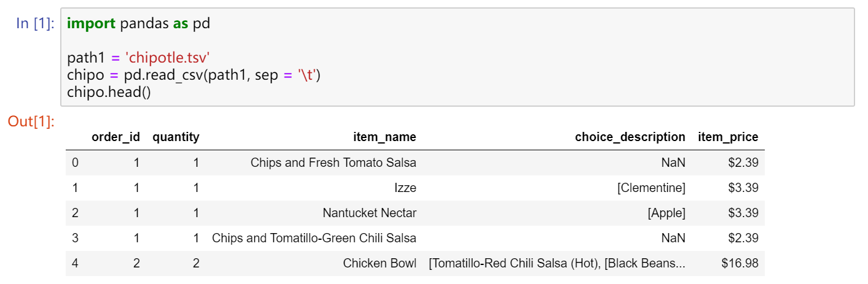Click the choice_description column header

[x=630, y=137]
